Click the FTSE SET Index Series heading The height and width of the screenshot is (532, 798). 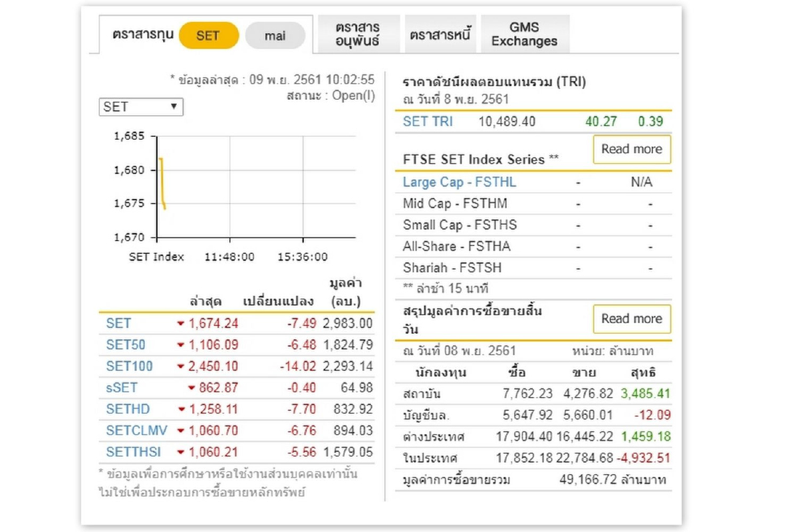coord(481,160)
